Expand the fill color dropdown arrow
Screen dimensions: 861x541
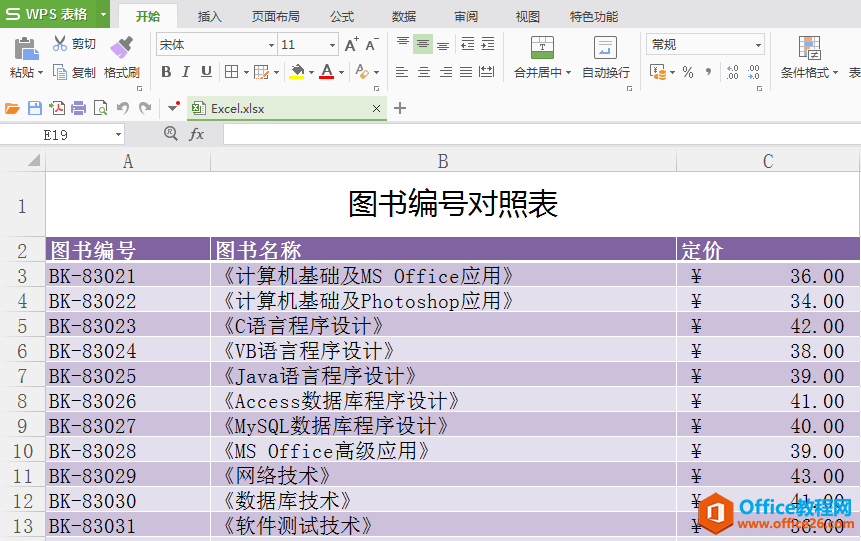tap(311, 72)
